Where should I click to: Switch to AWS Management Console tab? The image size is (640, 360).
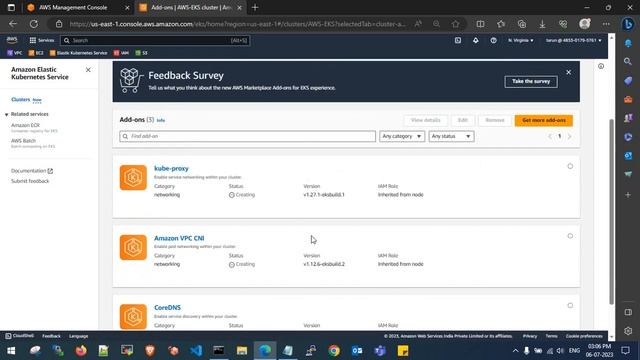click(73, 8)
